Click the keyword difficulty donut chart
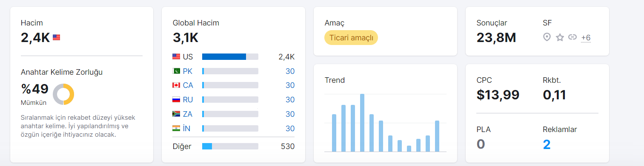The height and width of the screenshot is (166, 644). click(x=63, y=94)
